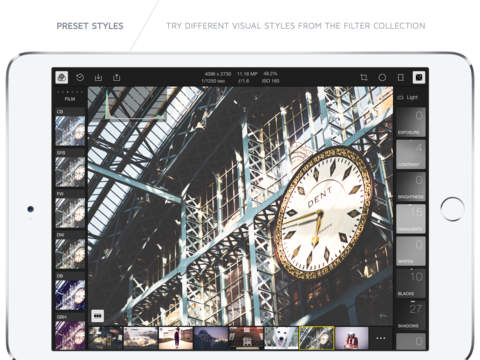Image resolution: width=480 pixels, height=360 pixels.
Task: Apply the fourth preset thumbnail in list
Action: pyautogui.click(x=70, y=254)
